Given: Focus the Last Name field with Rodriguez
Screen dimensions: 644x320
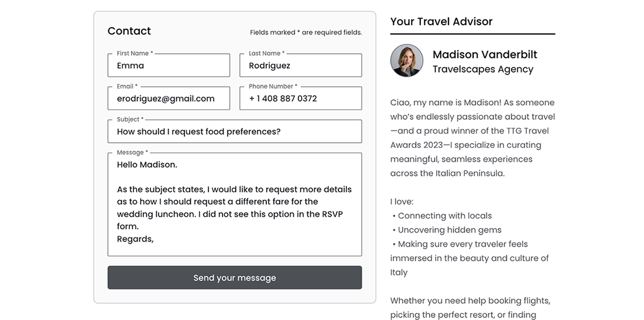Looking at the screenshot, I should 300,66.
